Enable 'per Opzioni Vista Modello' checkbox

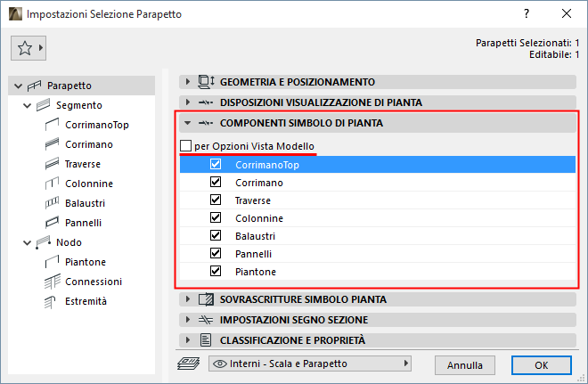click(185, 146)
